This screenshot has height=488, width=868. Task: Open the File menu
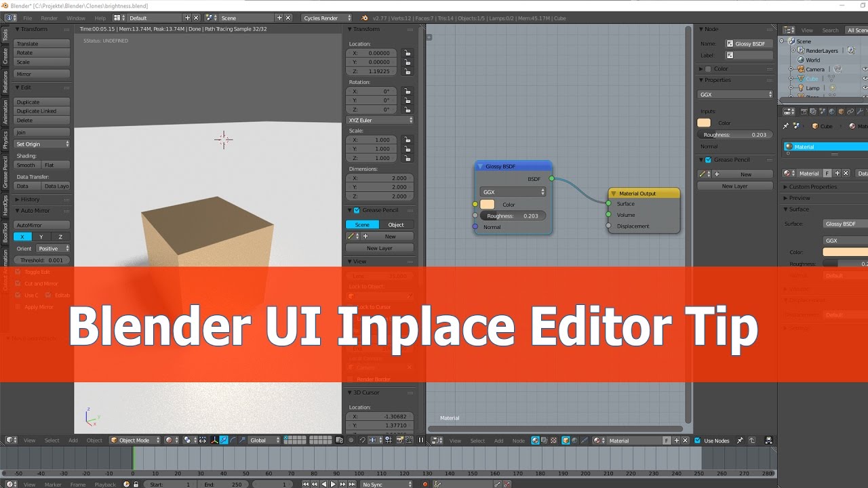(27, 18)
